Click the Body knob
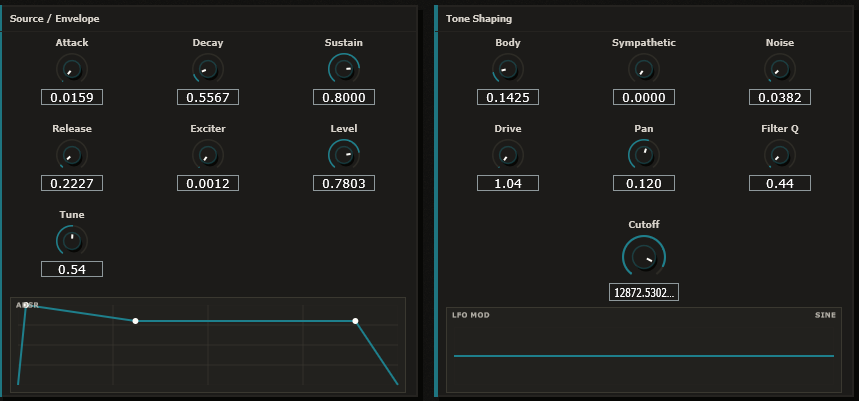This screenshot has height=401, width=859. tap(507, 69)
